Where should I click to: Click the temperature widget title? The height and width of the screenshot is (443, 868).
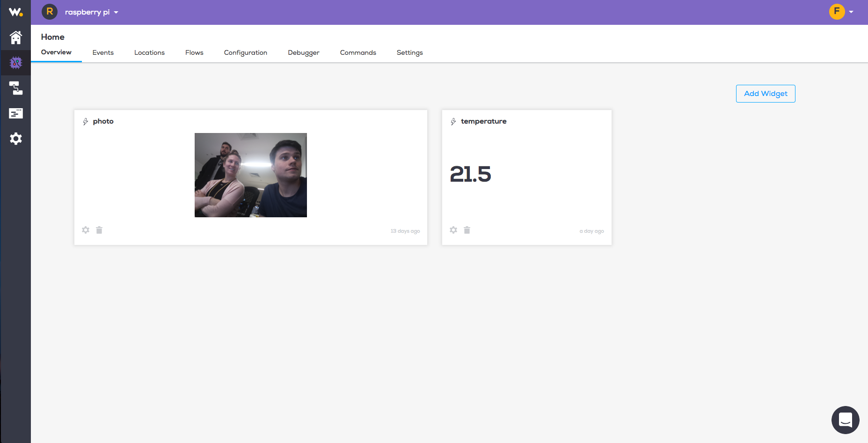pos(483,121)
